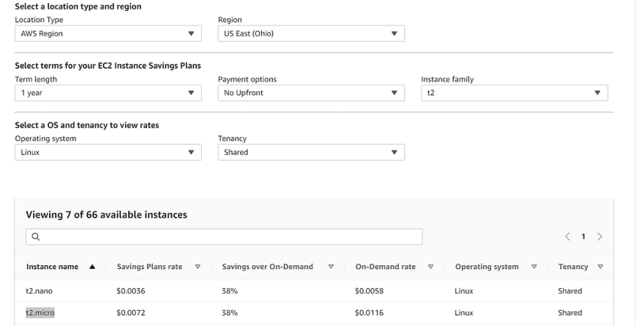Open the Payment options dropdown
This screenshot has height=326, width=644.
[x=311, y=93]
